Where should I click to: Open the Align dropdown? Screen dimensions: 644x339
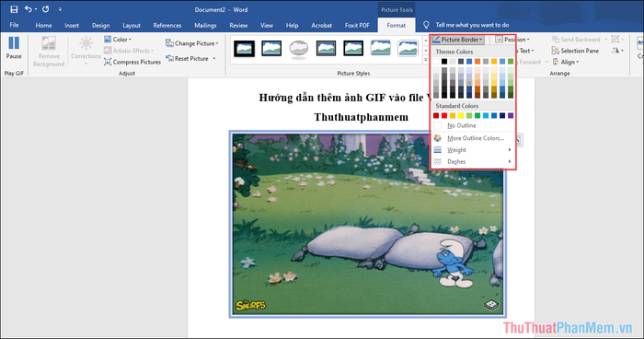[x=566, y=62]
